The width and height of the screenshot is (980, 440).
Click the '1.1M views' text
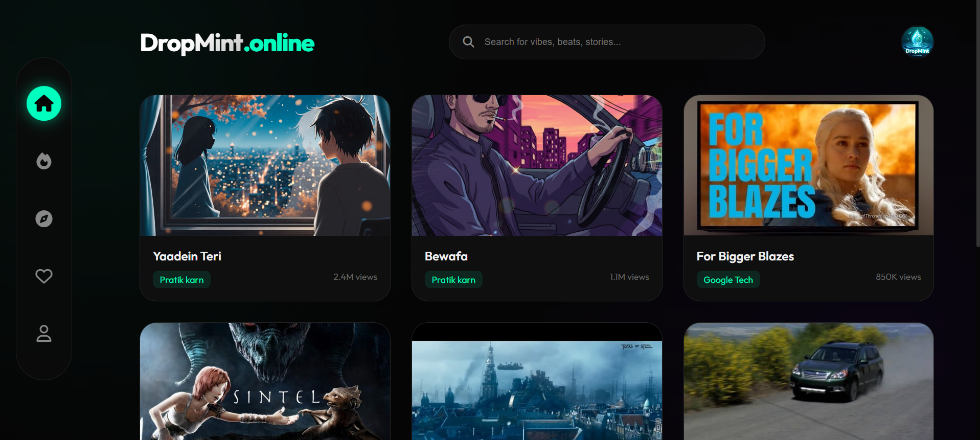tap(629, 277)
